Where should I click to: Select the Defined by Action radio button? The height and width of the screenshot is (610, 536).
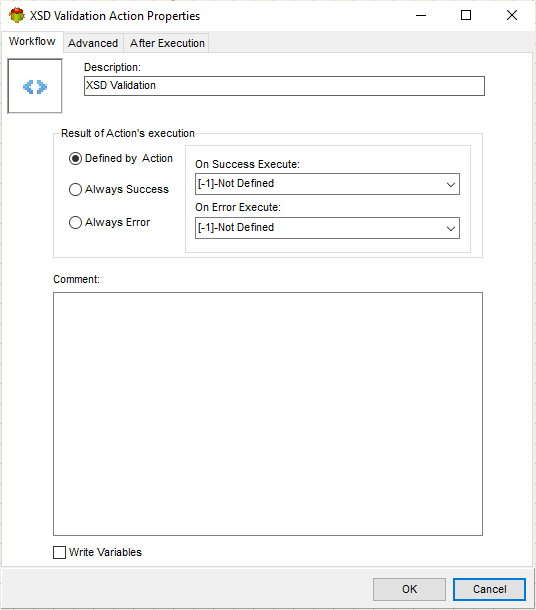(75, 158)
